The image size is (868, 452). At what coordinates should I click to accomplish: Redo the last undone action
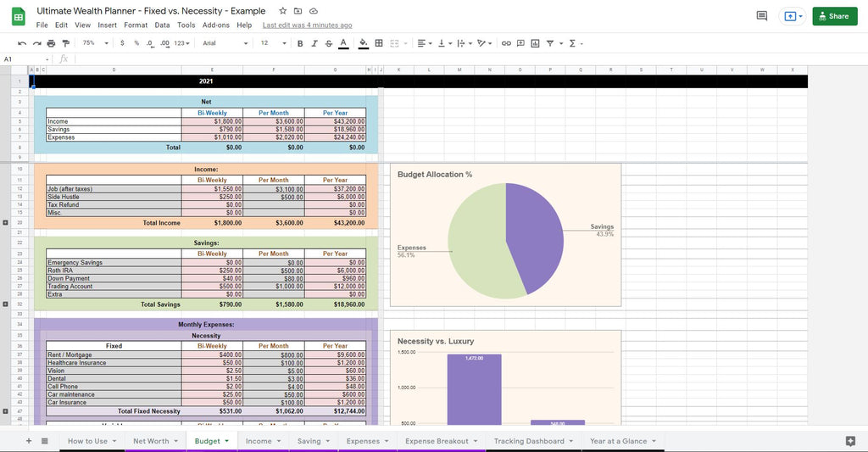click(36, 43)
